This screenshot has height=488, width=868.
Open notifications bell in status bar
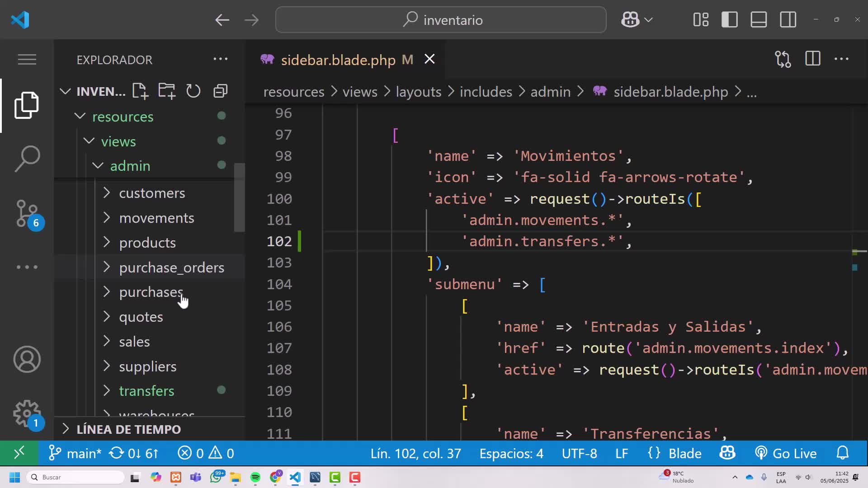843,453
